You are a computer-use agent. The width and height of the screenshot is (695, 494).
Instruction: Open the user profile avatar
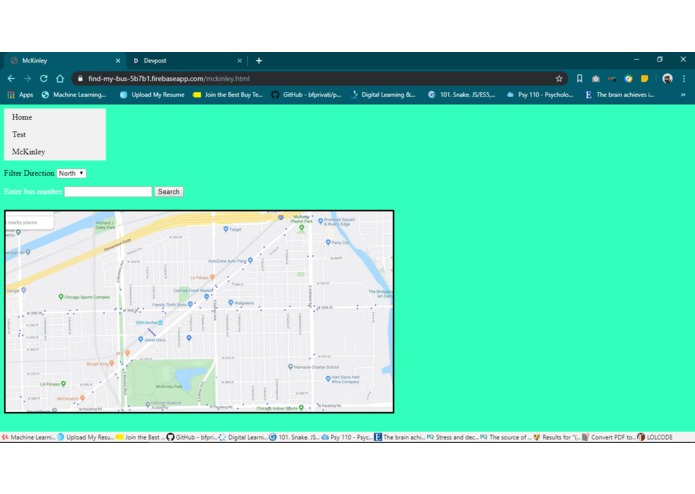(667, 78)
